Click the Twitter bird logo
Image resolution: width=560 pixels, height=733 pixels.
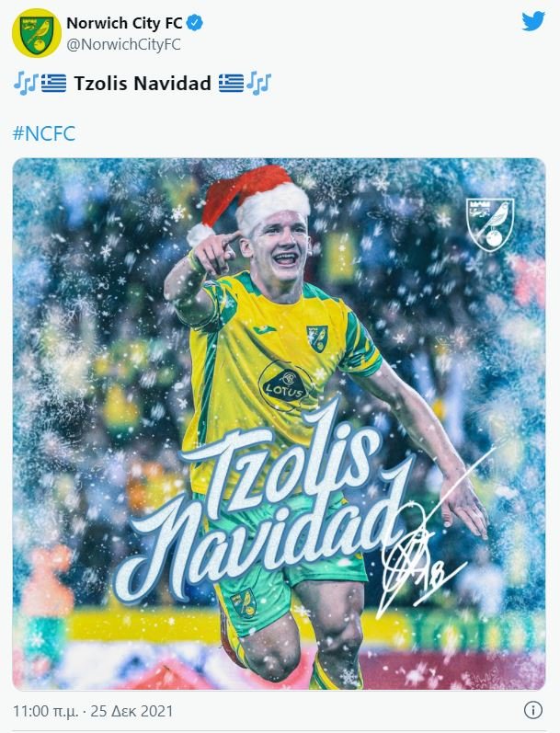(x=533, y=21)
